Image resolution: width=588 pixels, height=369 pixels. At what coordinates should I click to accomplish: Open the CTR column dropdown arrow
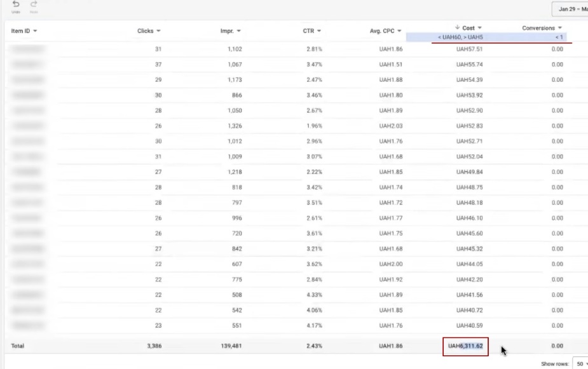pos(319,31)
